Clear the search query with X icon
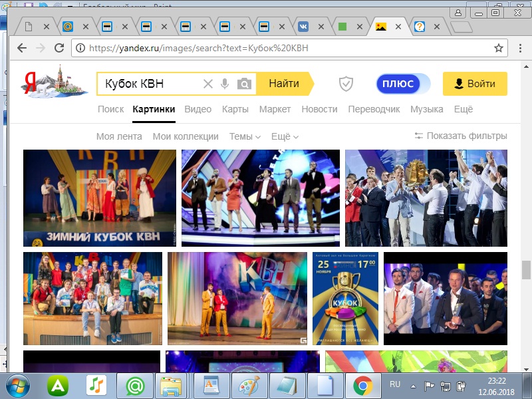This screenshot has width=532, height=399. 207,84
